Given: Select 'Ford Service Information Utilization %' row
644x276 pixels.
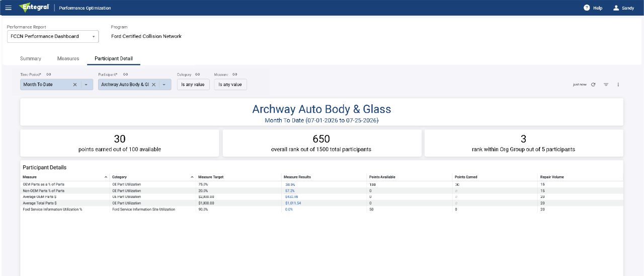Looking at the screenshot, I should [321, 209].
